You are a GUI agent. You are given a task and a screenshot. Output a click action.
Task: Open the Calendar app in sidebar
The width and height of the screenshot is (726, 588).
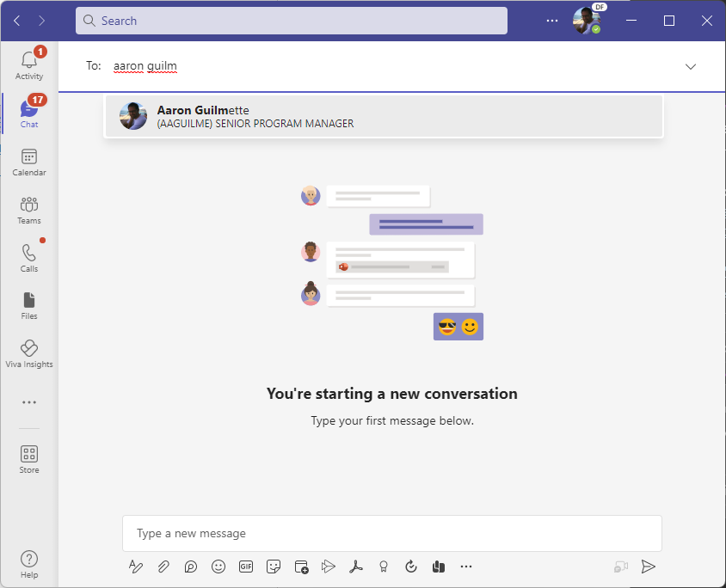click(x=29, y=162)
